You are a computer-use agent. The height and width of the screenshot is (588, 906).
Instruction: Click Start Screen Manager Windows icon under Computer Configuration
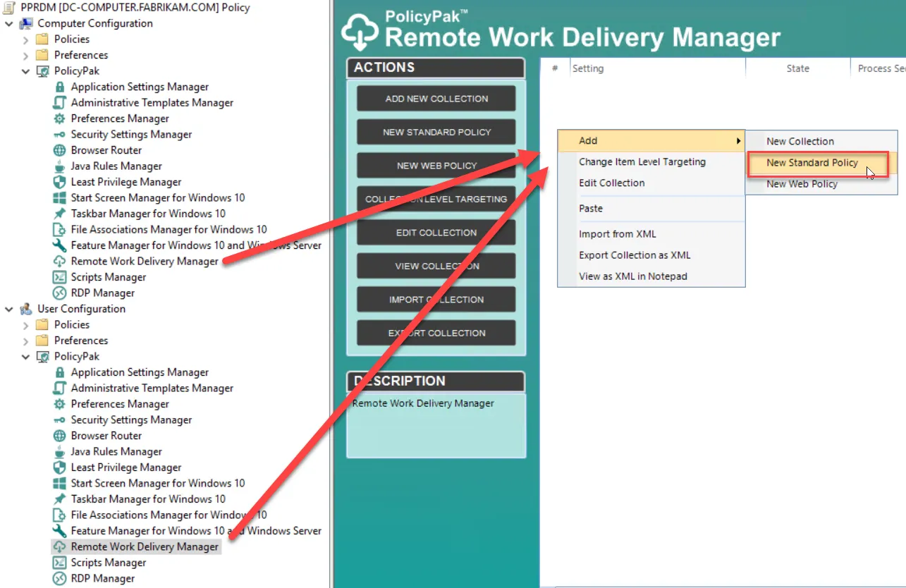pos(60,198)
